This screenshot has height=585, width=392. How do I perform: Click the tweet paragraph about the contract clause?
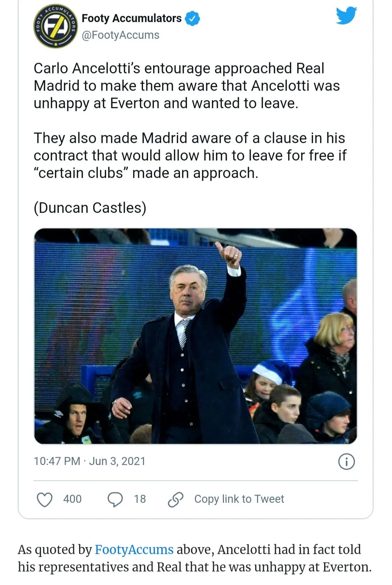190,156
